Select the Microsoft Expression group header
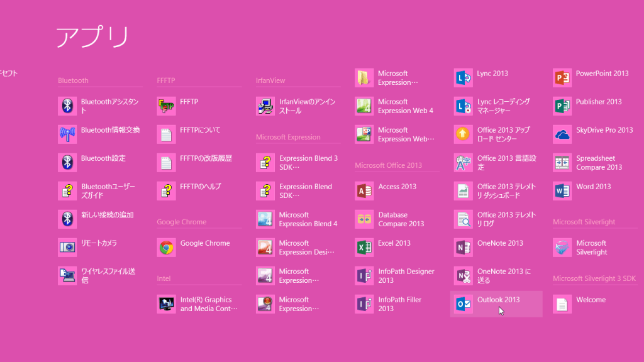This screenshot has width=644, height=362. click(x=288, y=137)
